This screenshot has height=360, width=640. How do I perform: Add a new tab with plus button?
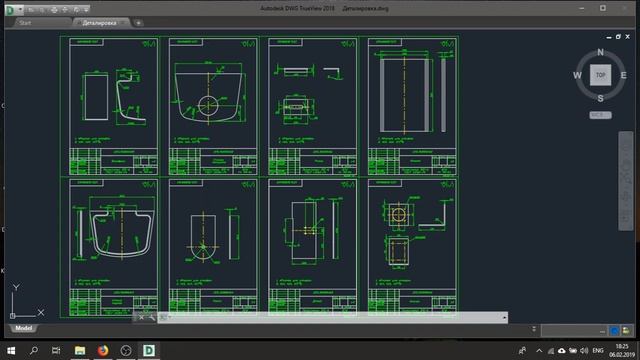coord(138,23)
